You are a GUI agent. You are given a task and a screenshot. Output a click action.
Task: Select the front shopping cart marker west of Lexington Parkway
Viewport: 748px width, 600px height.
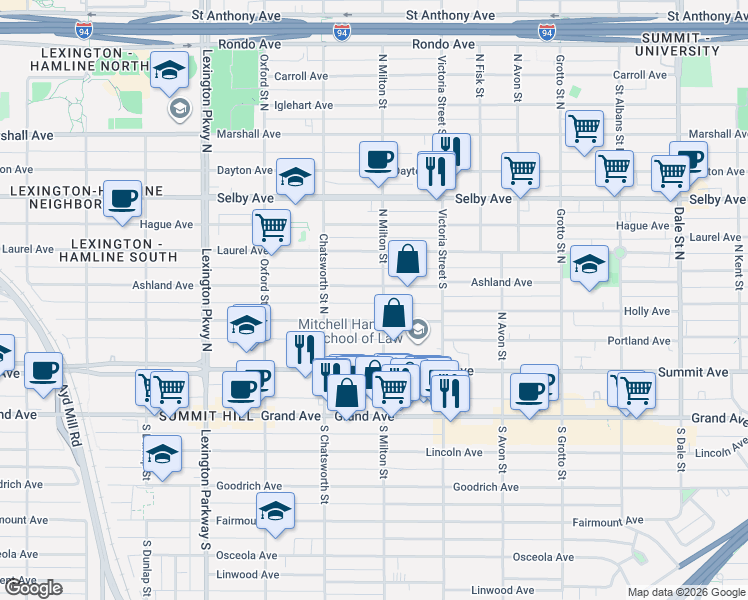[169, 393]
